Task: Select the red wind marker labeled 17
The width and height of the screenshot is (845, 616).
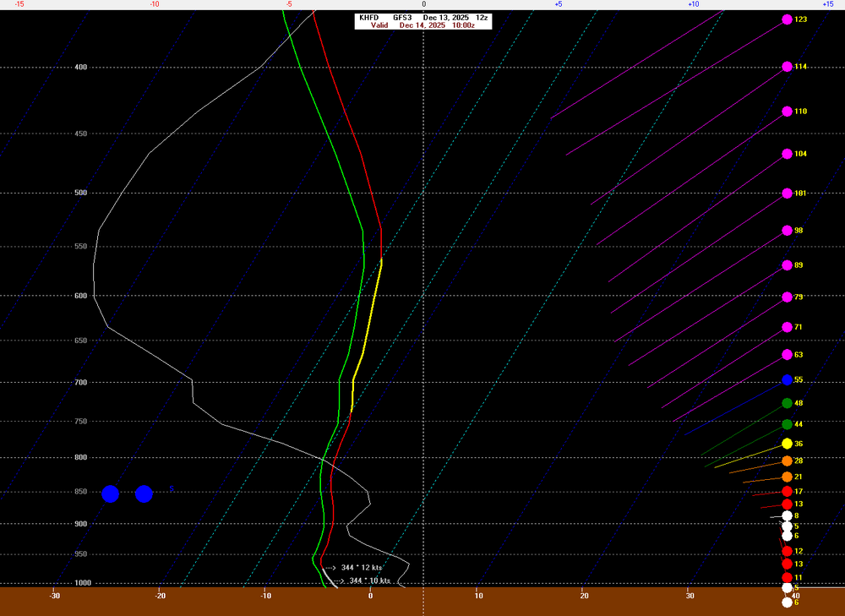Action: (x=787, y=492)
